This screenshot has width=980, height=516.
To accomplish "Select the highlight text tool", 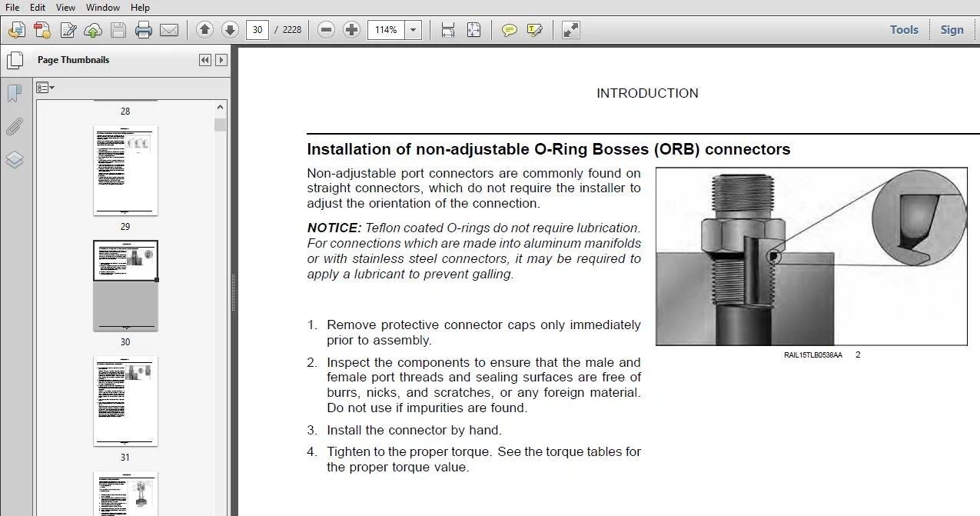I will pos(534,30).
